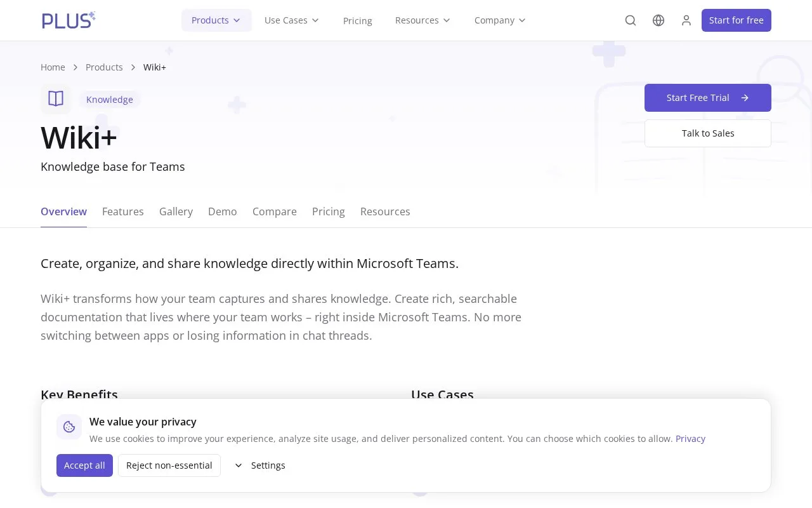
Task: Open the Demo tab
Action: (223, 211)
